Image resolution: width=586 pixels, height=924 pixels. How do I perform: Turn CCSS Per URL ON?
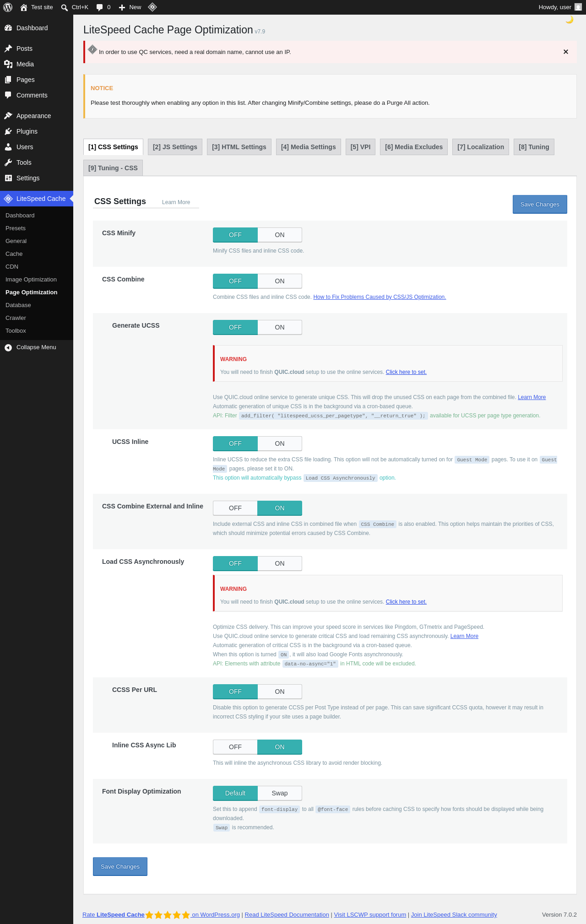point(280,692)
